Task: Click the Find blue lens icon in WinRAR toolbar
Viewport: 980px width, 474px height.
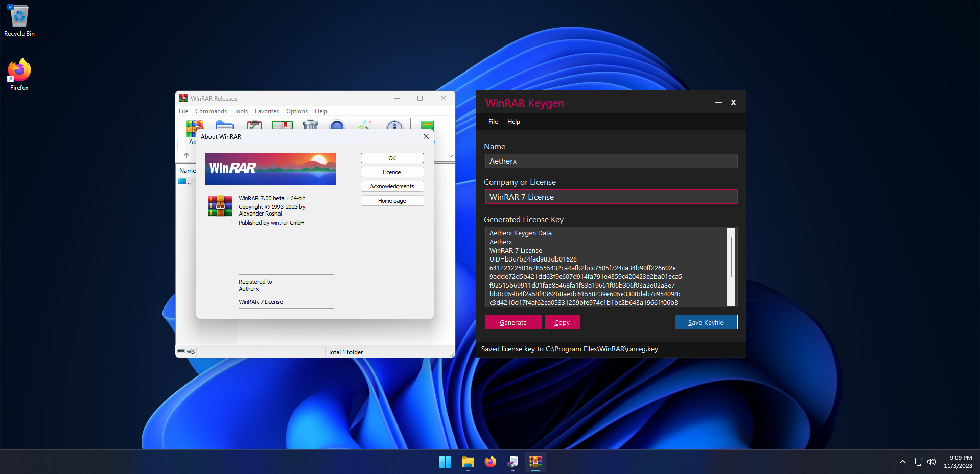Action: tap(337, 125)
